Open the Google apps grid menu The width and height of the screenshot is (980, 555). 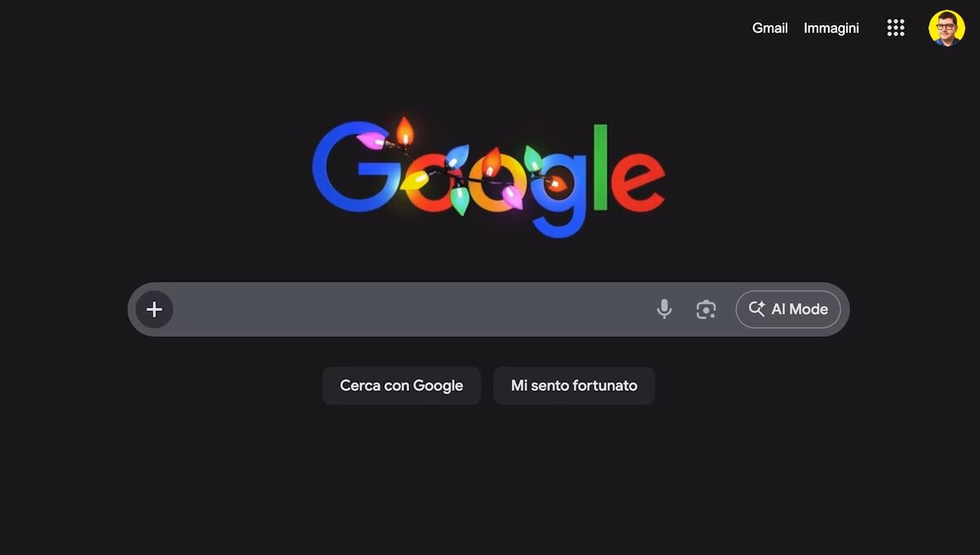point(896,28)
